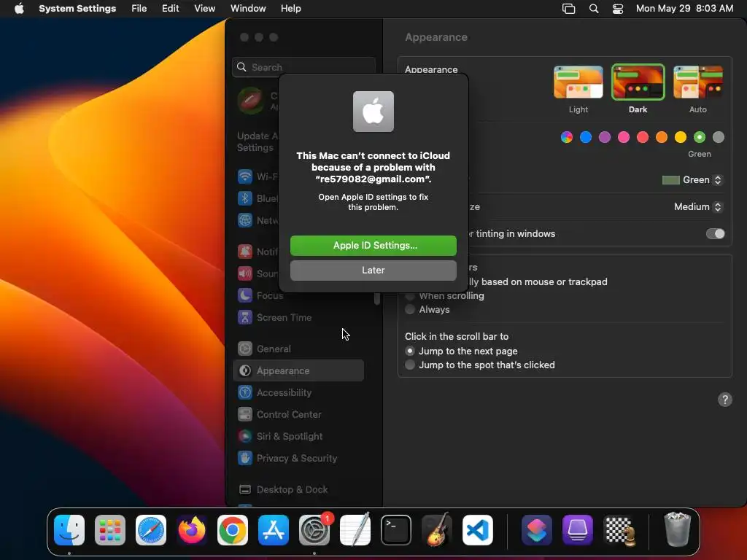Open the purple Apple Configurator dock icon
The image size is (747, 560).
578,530
